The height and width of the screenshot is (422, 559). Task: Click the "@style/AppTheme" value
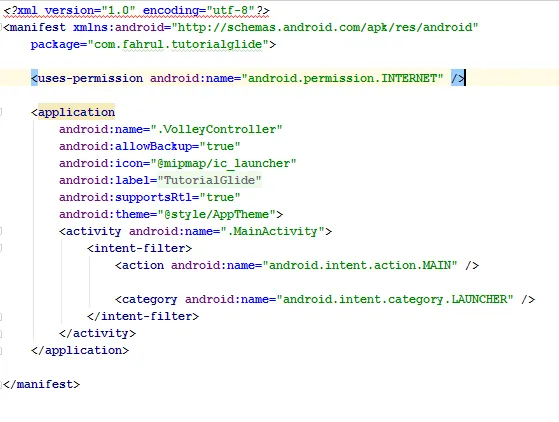coord(216,215)
